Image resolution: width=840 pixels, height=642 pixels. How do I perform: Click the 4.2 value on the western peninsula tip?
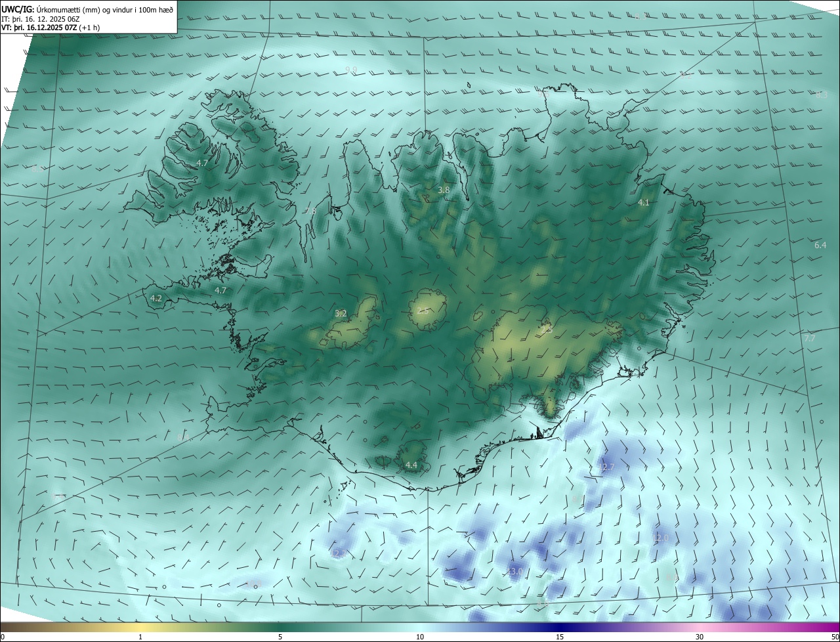156,298
